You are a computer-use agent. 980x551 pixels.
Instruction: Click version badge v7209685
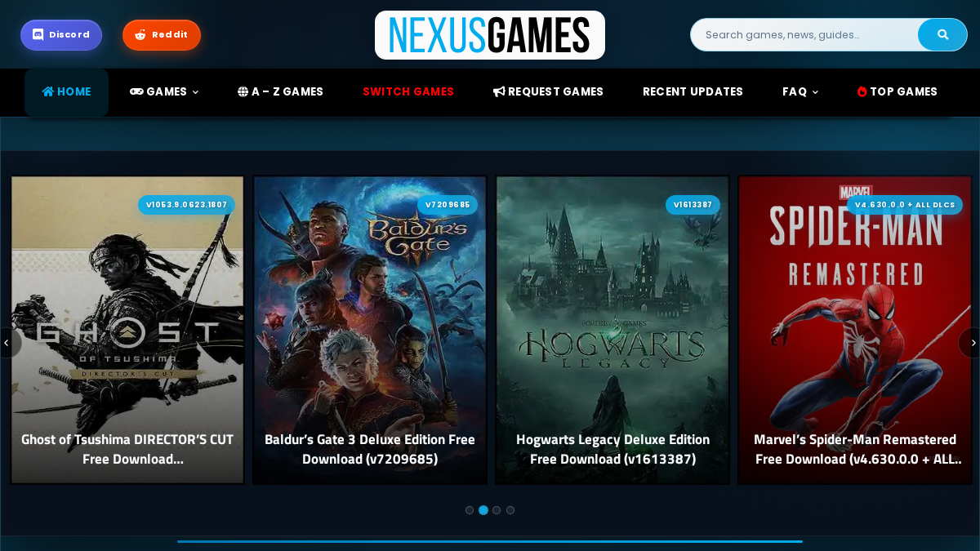point(448,205)
